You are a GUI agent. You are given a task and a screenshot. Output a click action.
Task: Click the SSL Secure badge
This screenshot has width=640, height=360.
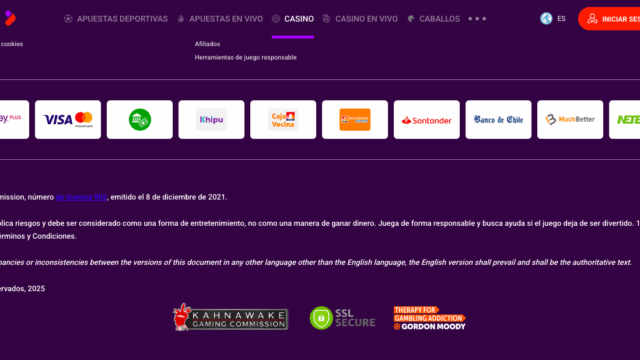[342, 318]
